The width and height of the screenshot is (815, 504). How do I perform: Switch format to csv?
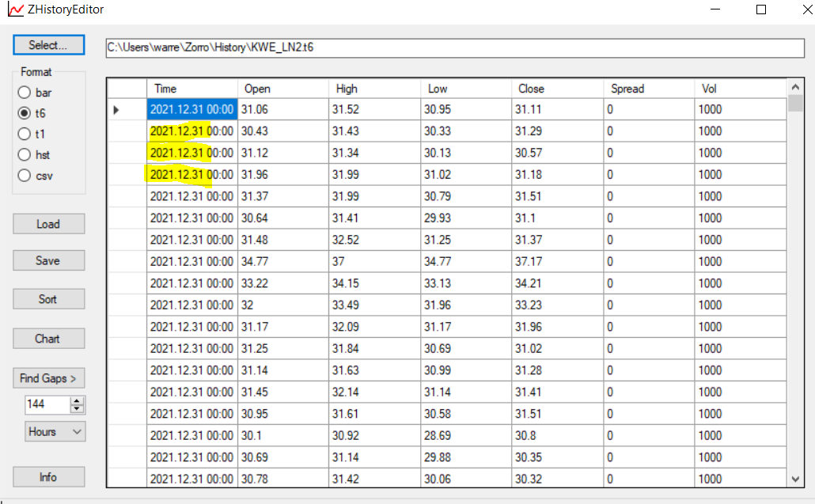point(25,176)
